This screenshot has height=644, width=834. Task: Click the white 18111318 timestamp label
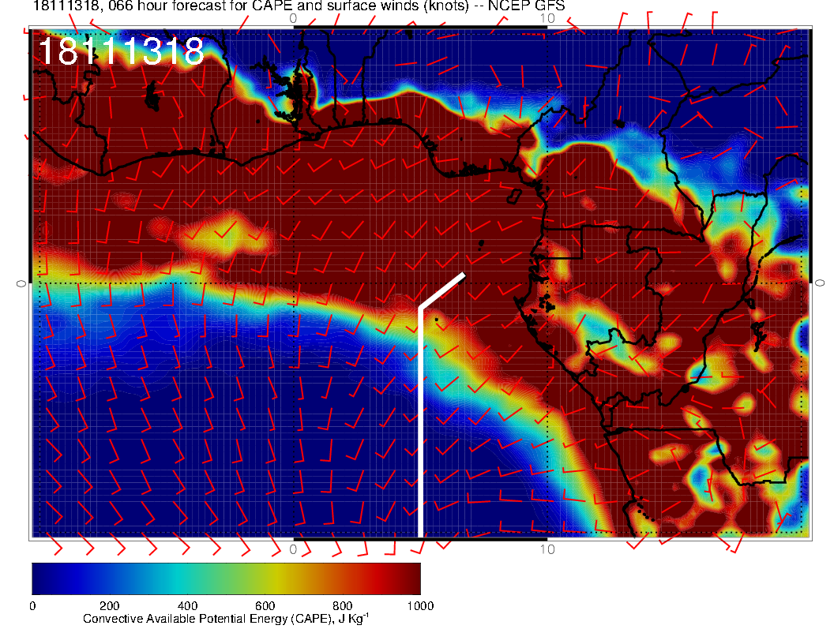121,53
